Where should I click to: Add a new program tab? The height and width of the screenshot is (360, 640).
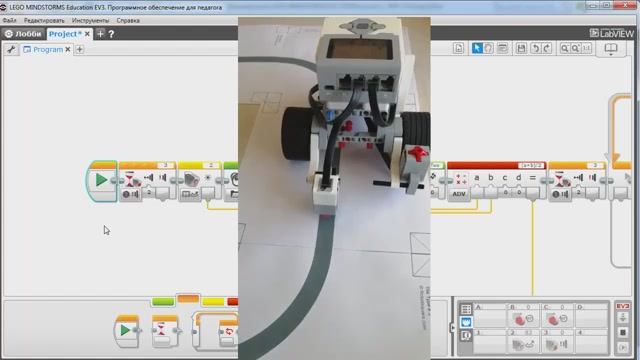[x=80, y=49]
